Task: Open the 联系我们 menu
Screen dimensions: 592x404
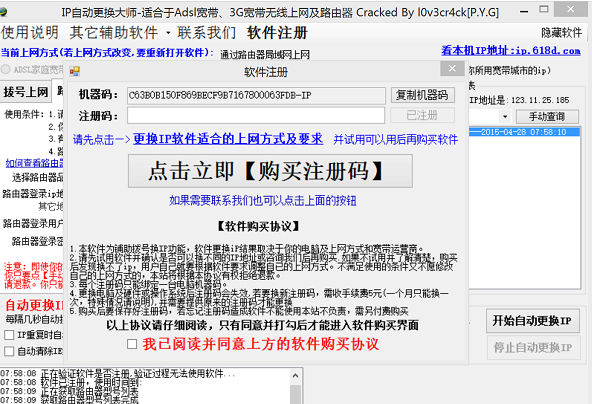Action: (x=207, y=32)
